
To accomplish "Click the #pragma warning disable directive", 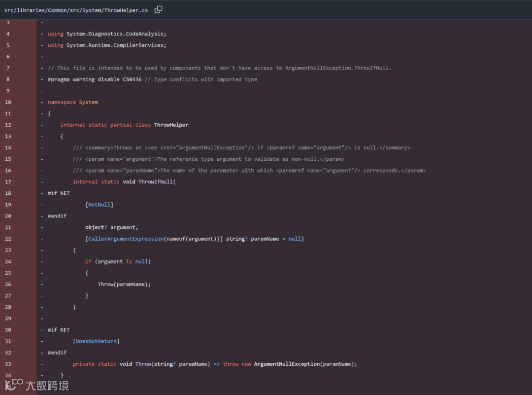I will click(x=95, y=79).
